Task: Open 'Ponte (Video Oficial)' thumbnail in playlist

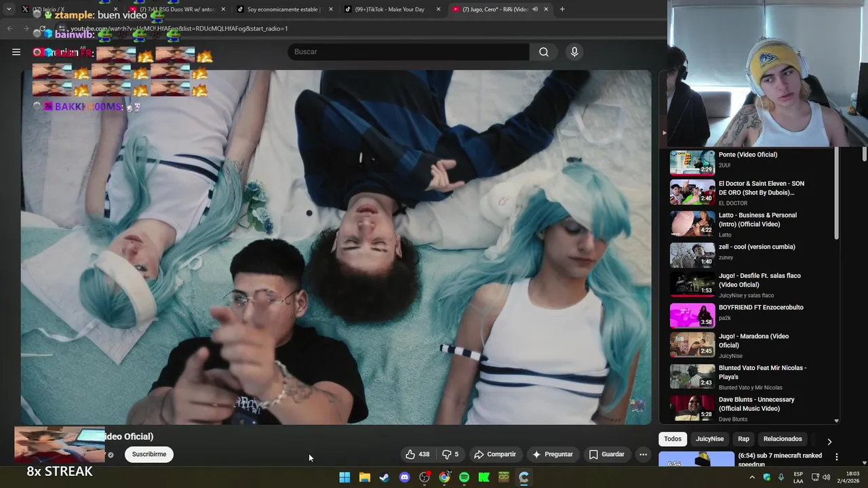Action: tap(692, 163)
